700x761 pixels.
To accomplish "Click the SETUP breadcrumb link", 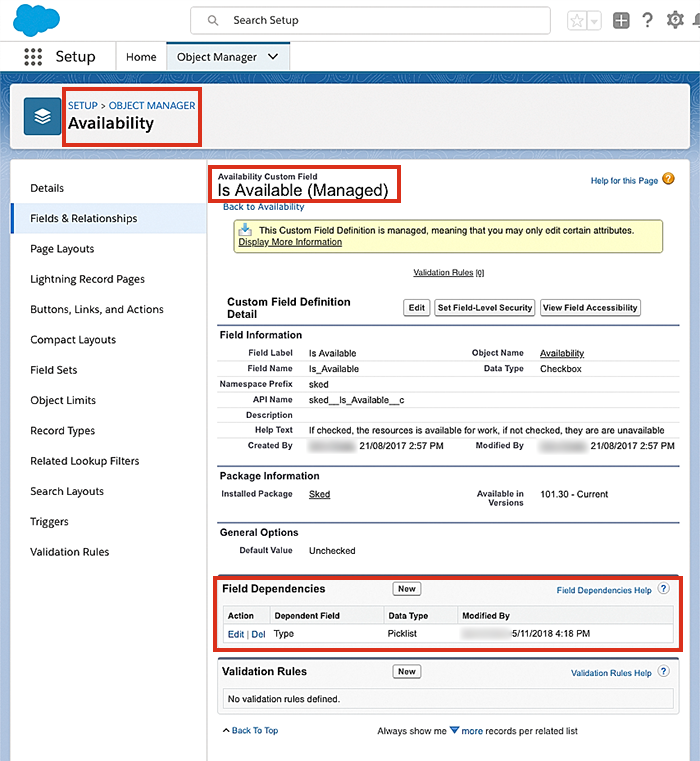I will (83, 105).
